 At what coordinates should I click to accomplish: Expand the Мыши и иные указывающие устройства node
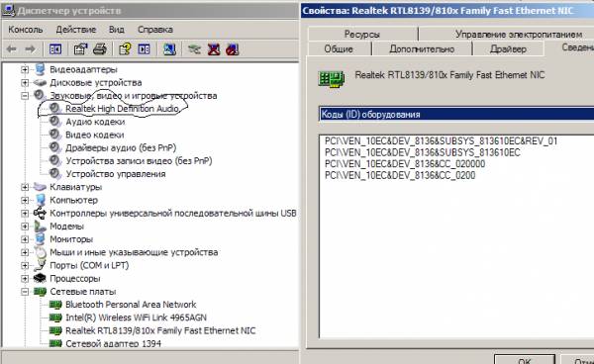pos(25,252)
